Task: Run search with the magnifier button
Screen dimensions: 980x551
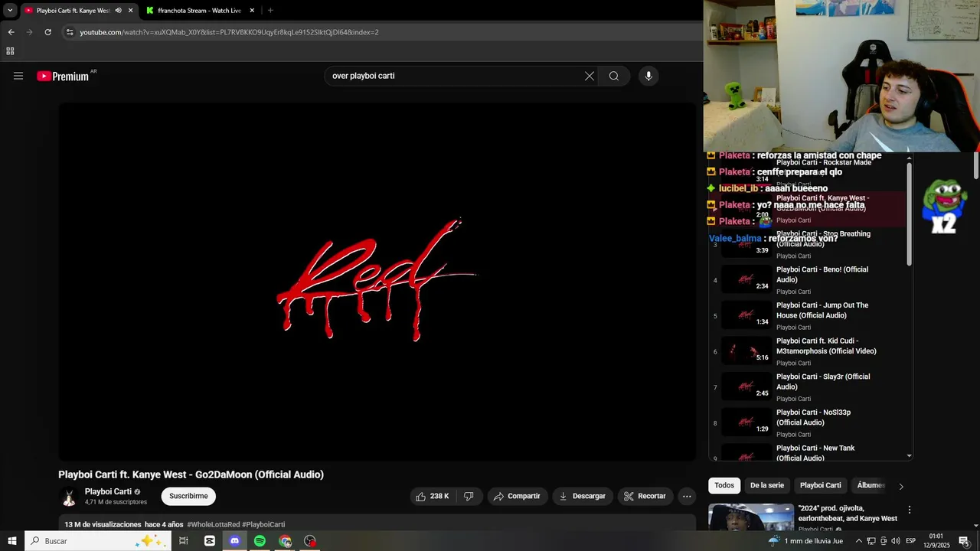Action: coord(614,76)
